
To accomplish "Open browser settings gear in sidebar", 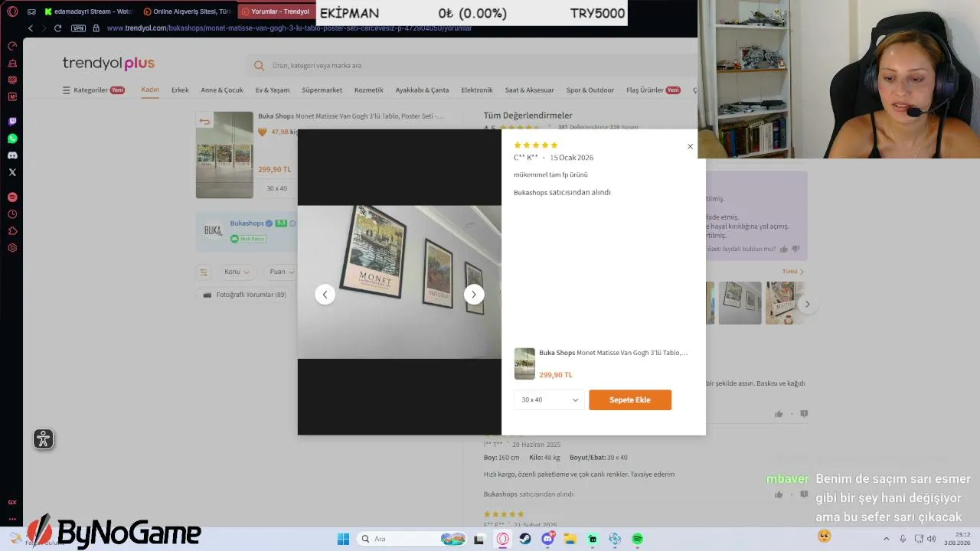I will pos(12,248).
